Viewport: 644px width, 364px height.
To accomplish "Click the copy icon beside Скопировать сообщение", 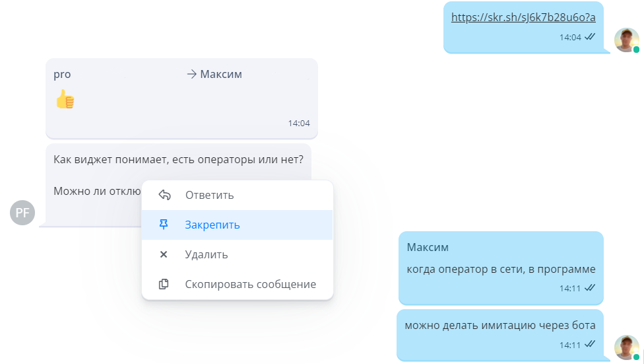I will click(x=164, y=284).
